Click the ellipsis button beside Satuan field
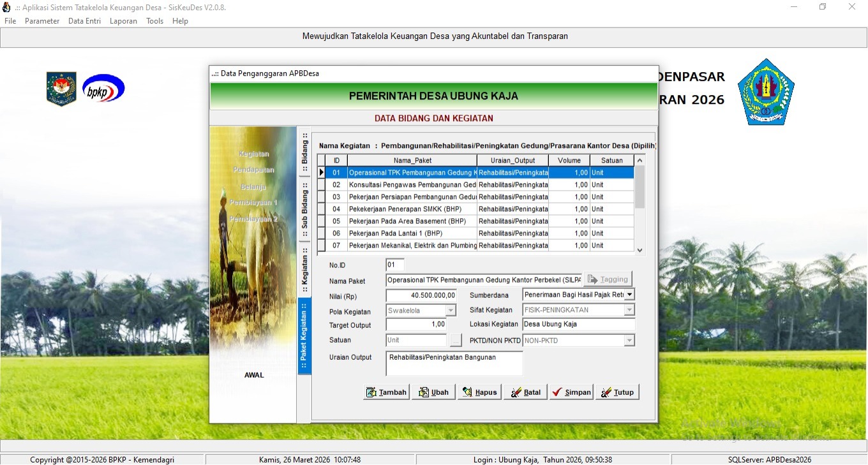The height and width of the screenshot is (465, 868). [455, 341]
